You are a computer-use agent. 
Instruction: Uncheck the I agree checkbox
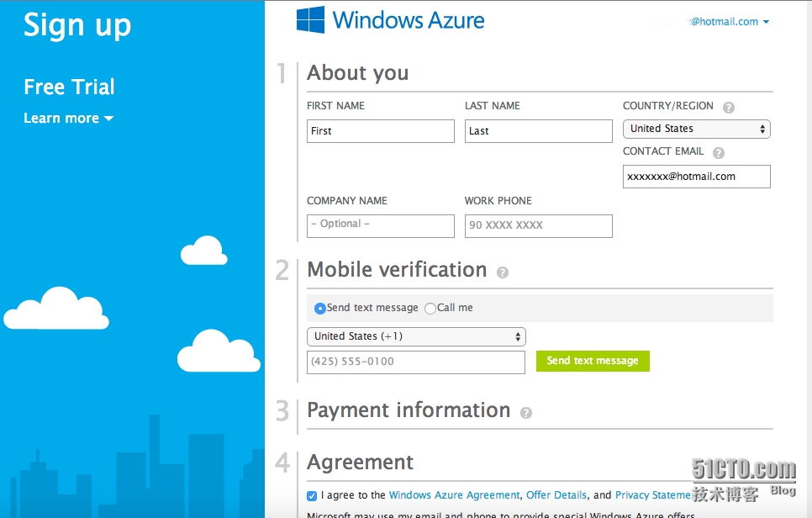(x=312, y=496)
